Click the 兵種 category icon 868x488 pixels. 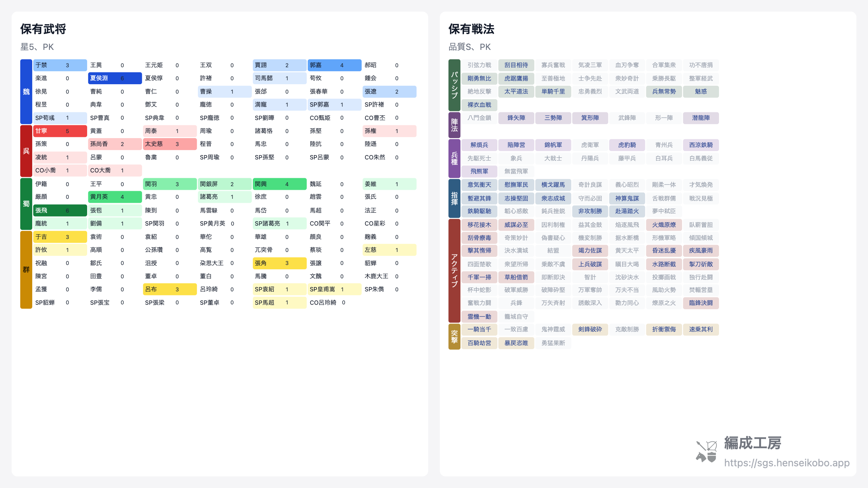pyautogui.click(x=454, y=158)
